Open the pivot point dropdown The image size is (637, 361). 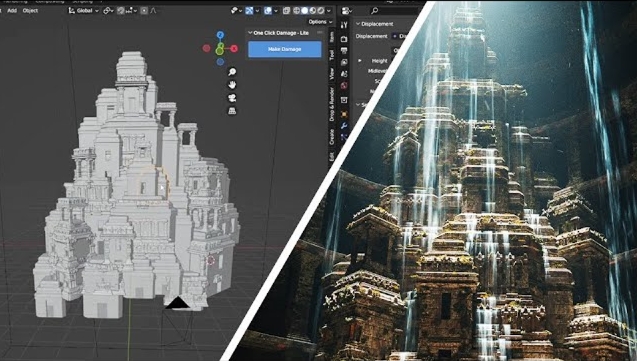(x=108, y=11)
